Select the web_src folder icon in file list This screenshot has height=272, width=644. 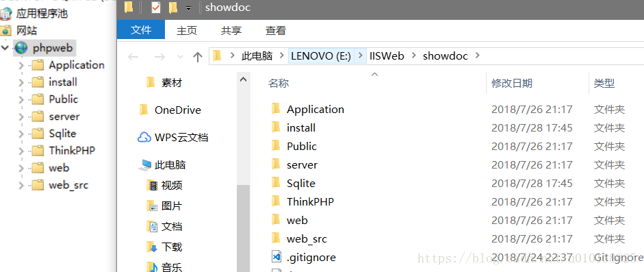tap(276, 238)
